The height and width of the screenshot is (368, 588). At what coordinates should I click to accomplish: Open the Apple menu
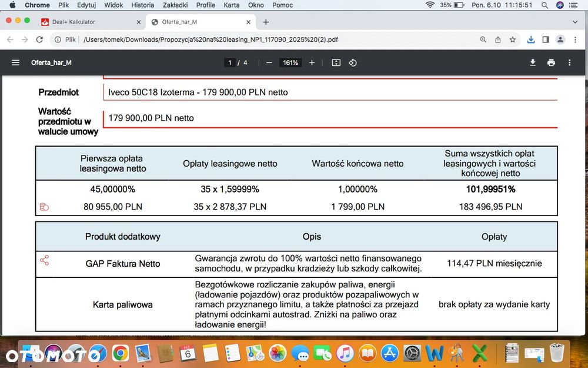pos(12,5)
